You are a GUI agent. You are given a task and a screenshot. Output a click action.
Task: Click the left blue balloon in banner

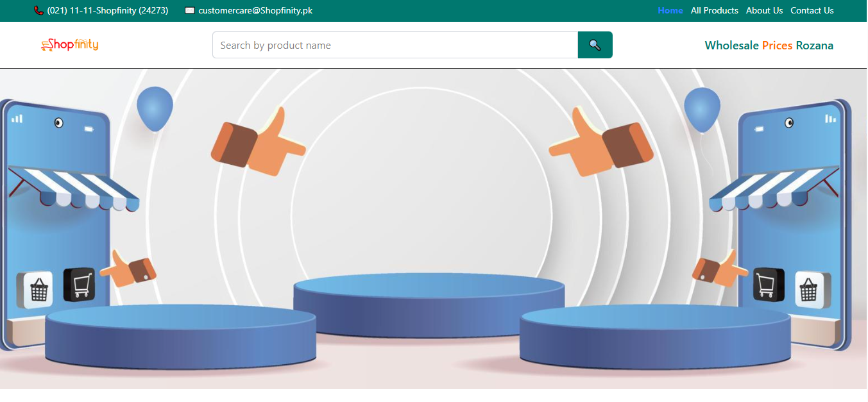pos(155,108)
